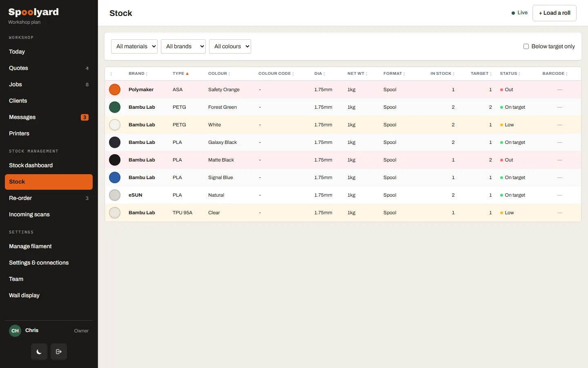Click the Messages unread badge 3

click(x=85, y=117)
